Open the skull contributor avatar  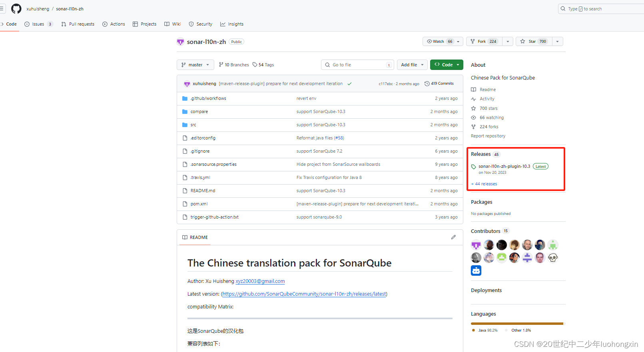553,258
